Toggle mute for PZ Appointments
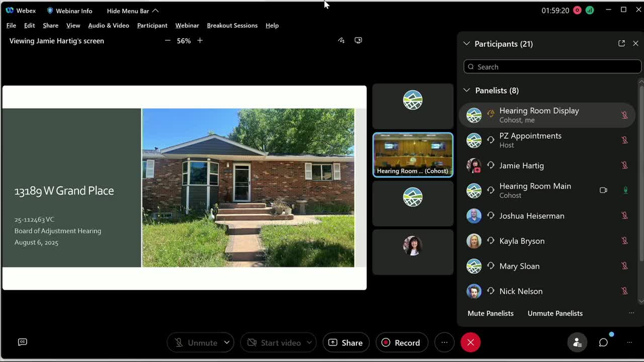The width and height of the screenshot is (644, 362). coord(624,140)
